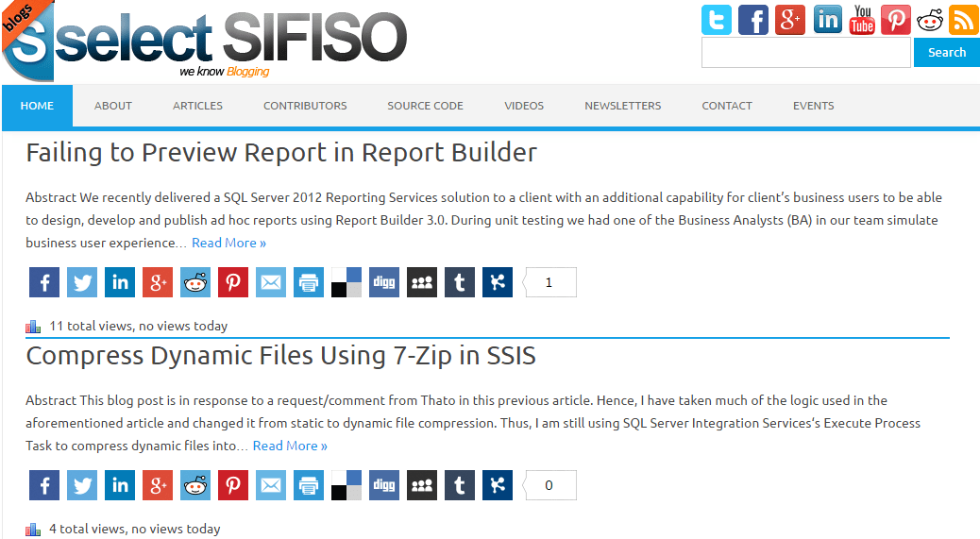Open the LinkedIn icon in header
This screenshot has width=980, height=539.
[827, 20]
